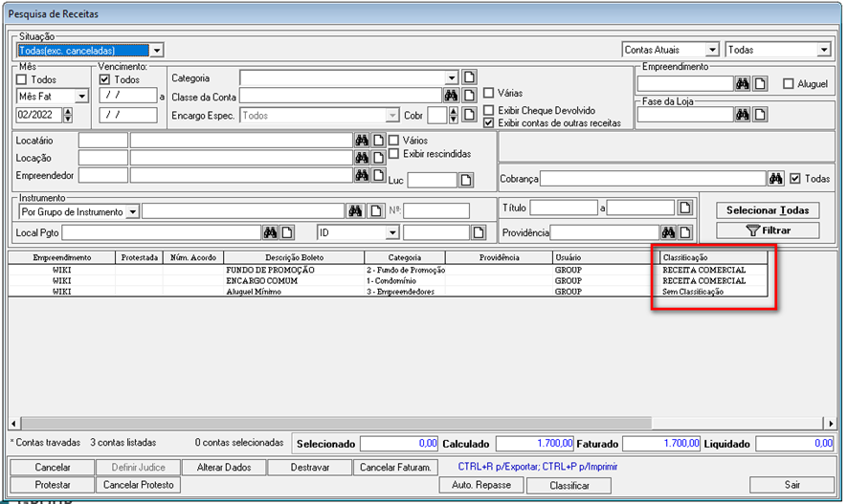
Task: Click the Protestada column header
Action: tap(139, 257)
